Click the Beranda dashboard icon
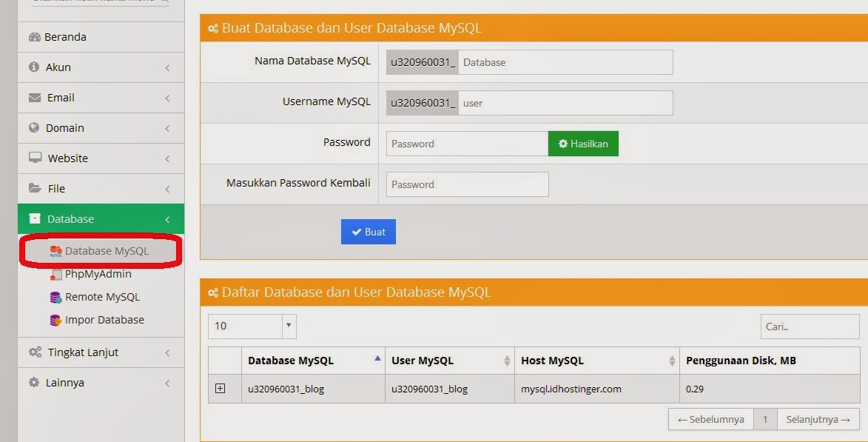 click(34, 37)
